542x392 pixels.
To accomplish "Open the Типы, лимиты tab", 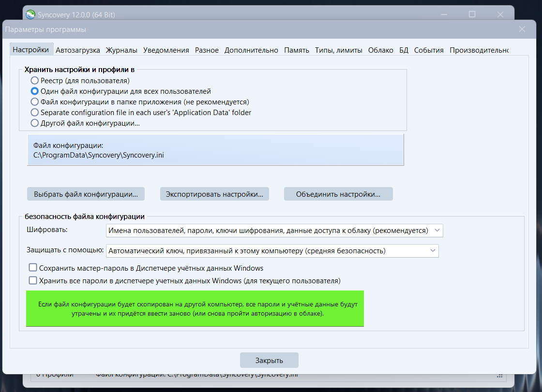I will pos(338,50).
